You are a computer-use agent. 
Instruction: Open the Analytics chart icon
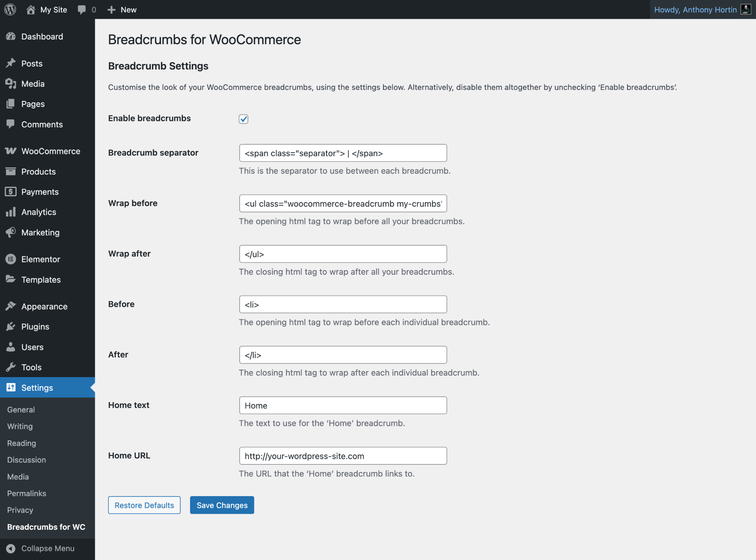coord(11,212)
